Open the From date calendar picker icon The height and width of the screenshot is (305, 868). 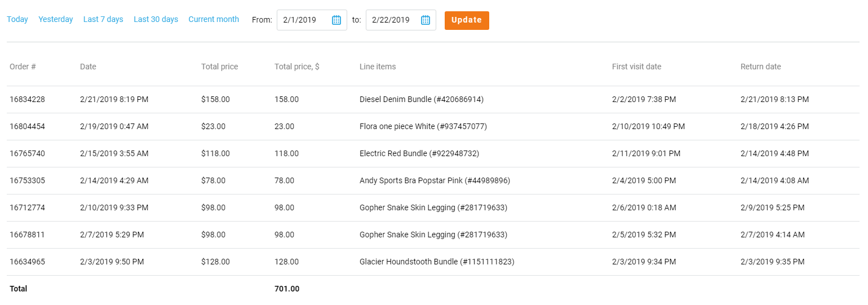(x=336, y=20)
